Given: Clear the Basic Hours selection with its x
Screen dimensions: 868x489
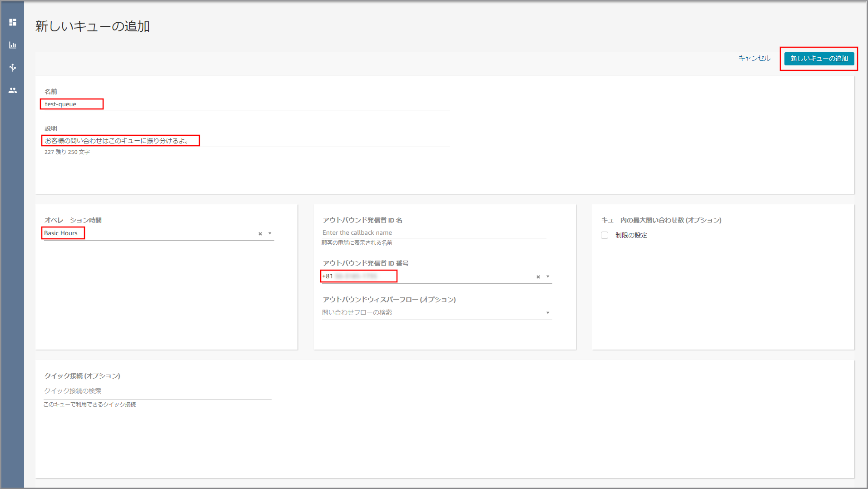Looking at the screenshot, I should pyautogui.click(x=260, y=234).
